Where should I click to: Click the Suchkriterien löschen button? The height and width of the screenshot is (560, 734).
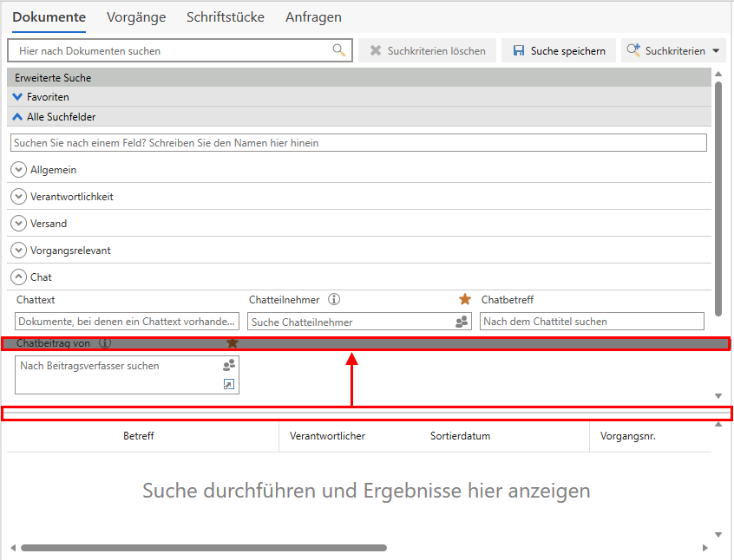tap(428, 51)
